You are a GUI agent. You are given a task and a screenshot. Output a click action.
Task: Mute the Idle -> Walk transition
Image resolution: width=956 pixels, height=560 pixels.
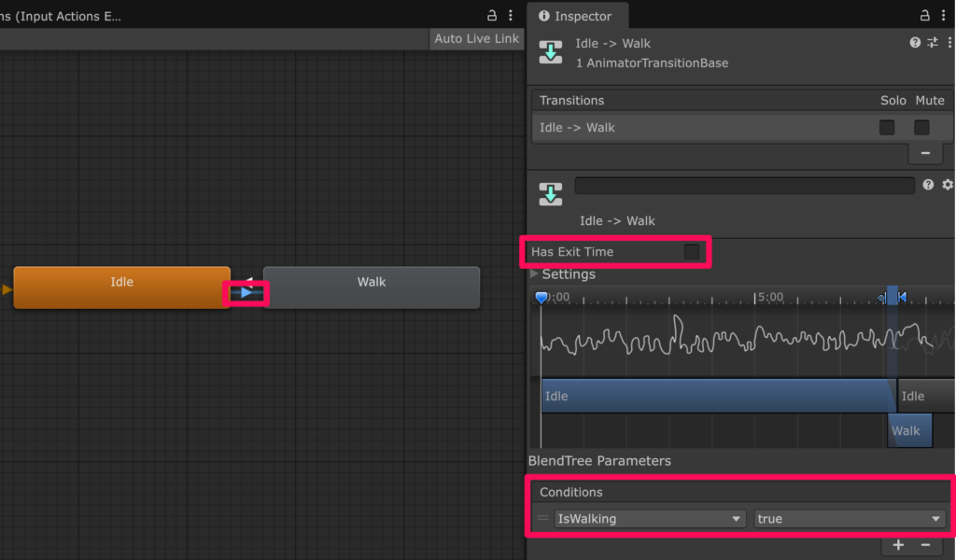pos(921,127)
